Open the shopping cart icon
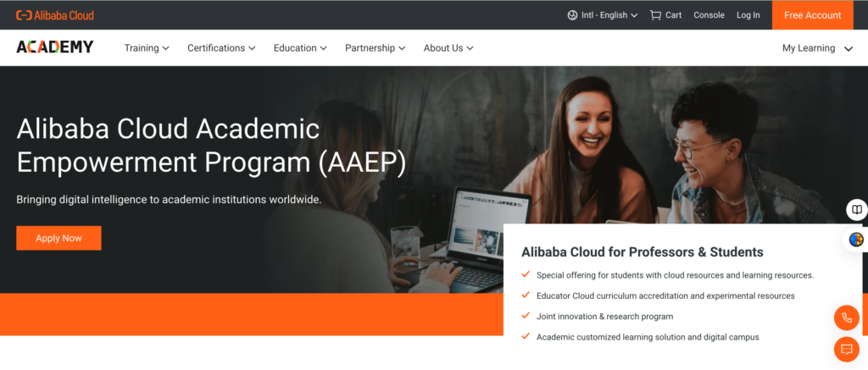868x370 pixels. (655, 15)
